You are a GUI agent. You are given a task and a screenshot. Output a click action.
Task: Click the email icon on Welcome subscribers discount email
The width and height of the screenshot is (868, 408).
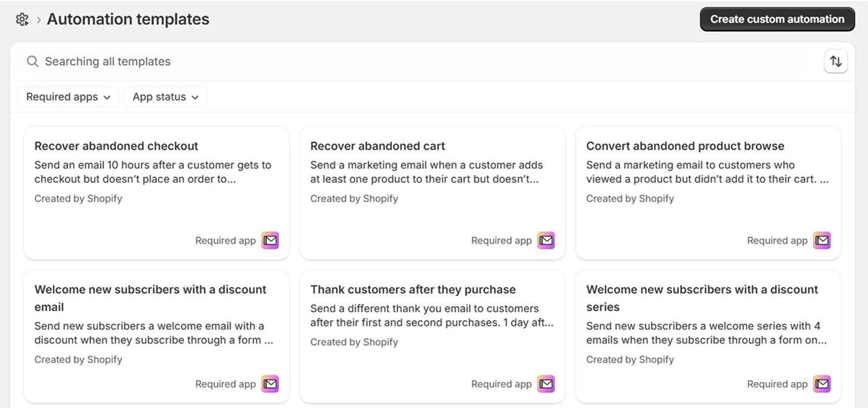[270, 384]
